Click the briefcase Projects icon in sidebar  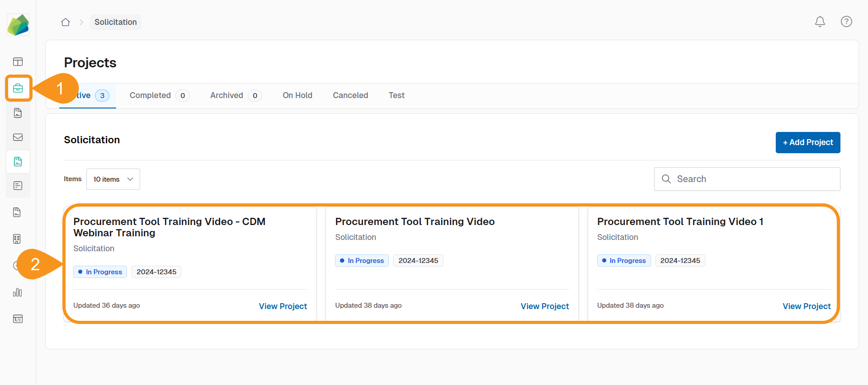point(18,88)
